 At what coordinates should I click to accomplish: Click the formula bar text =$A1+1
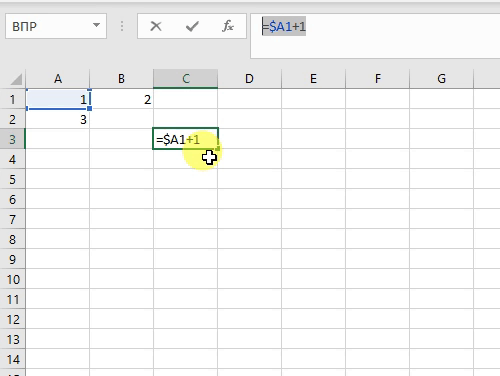(x=284, y=26)
